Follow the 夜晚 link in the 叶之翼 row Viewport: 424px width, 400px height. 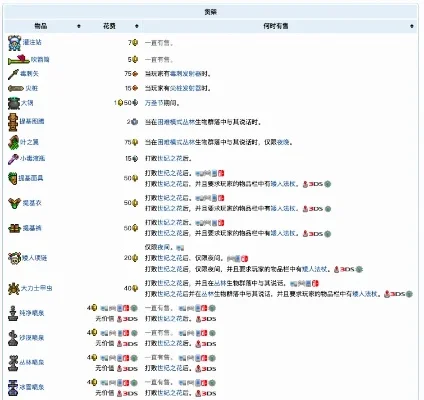click(283, 142)
